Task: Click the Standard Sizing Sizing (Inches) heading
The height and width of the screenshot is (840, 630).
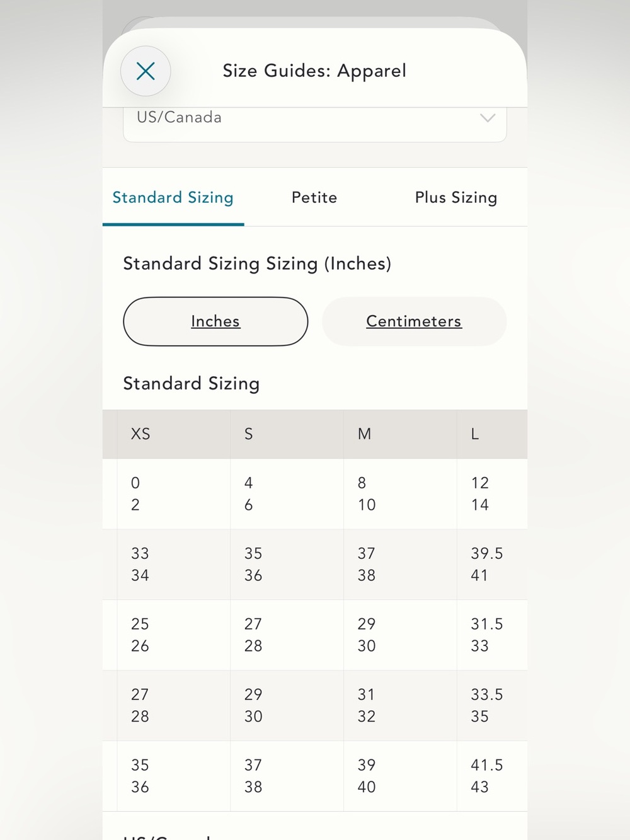Action: point(257,263)
